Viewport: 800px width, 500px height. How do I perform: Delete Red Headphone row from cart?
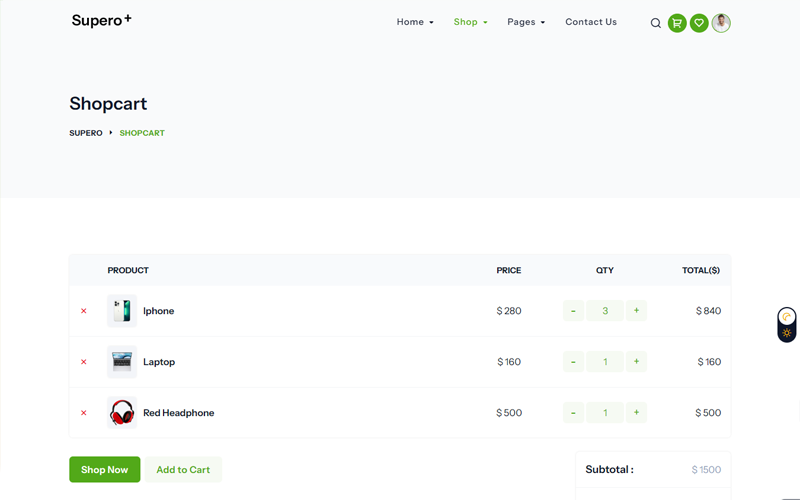(x=84, y=413)
